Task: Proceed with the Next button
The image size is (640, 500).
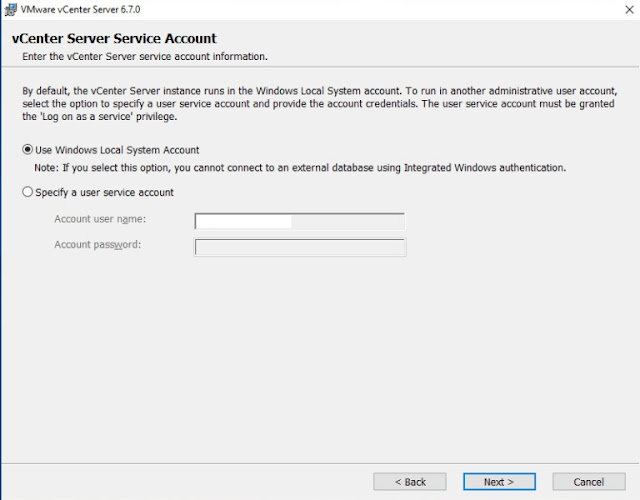Action: click(499, 482)
